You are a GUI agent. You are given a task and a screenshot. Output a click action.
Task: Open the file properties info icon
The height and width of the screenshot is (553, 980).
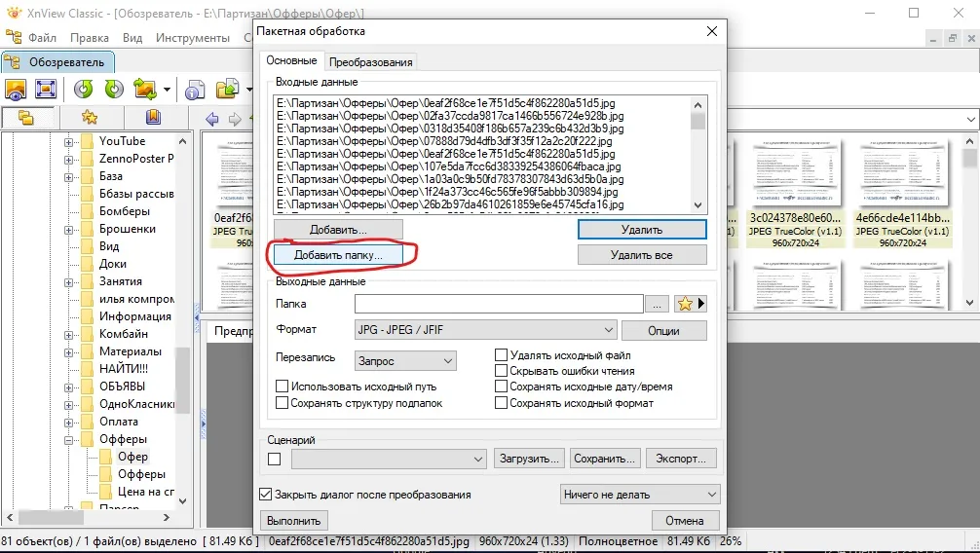coord(195,90)
